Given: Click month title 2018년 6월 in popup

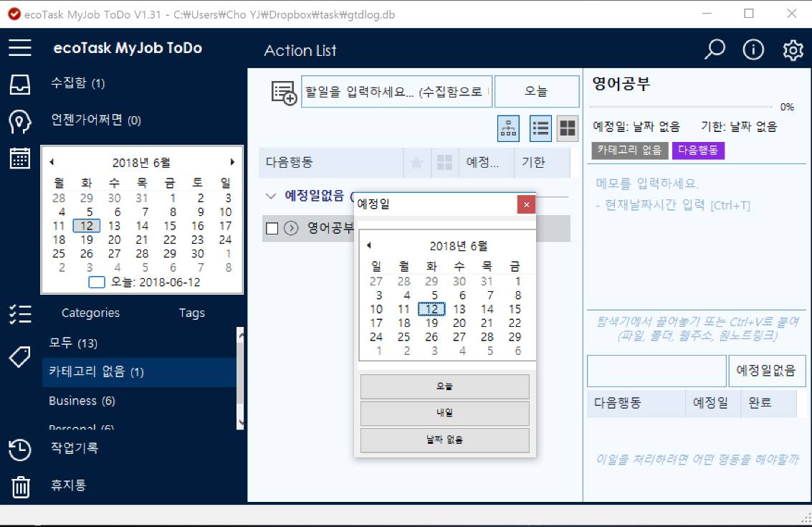Looking at the screenshot, I should (459, 246).
